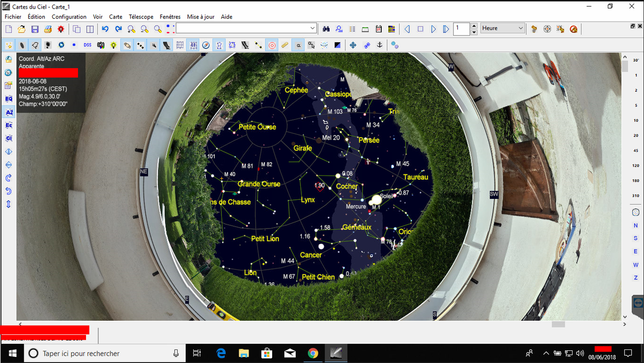Point the view North with the N button
Screen dimensions: 644x363
636,226
